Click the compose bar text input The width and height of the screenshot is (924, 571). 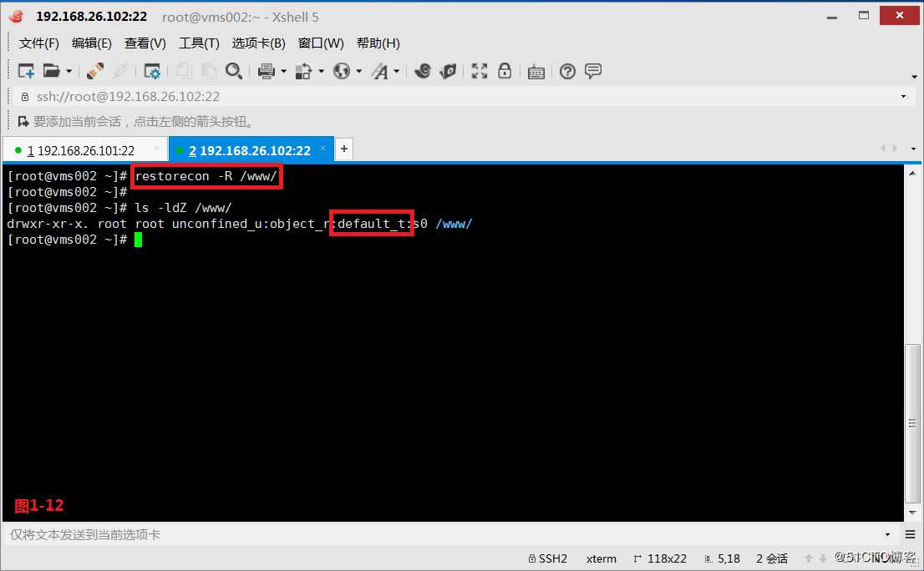[x=442, y=534]
